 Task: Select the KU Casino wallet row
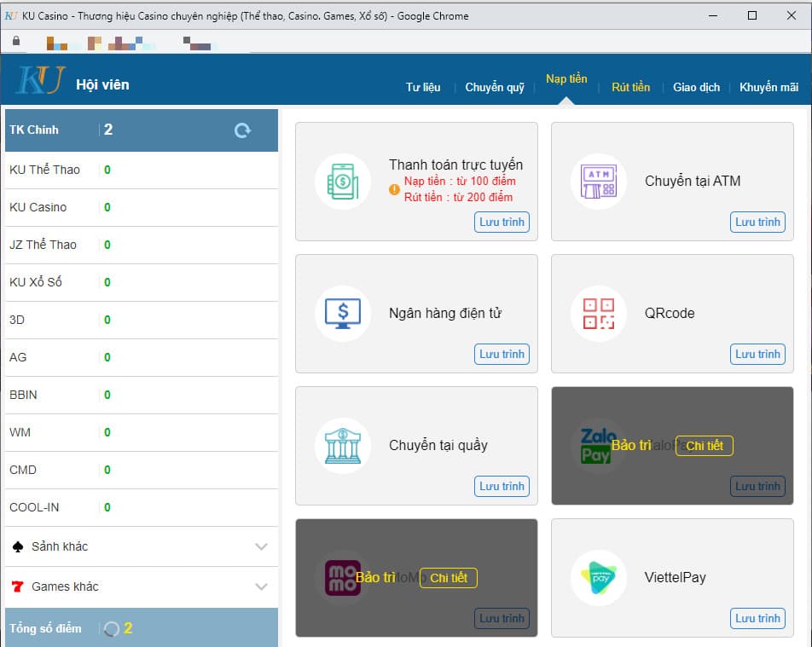pos(141,207)
